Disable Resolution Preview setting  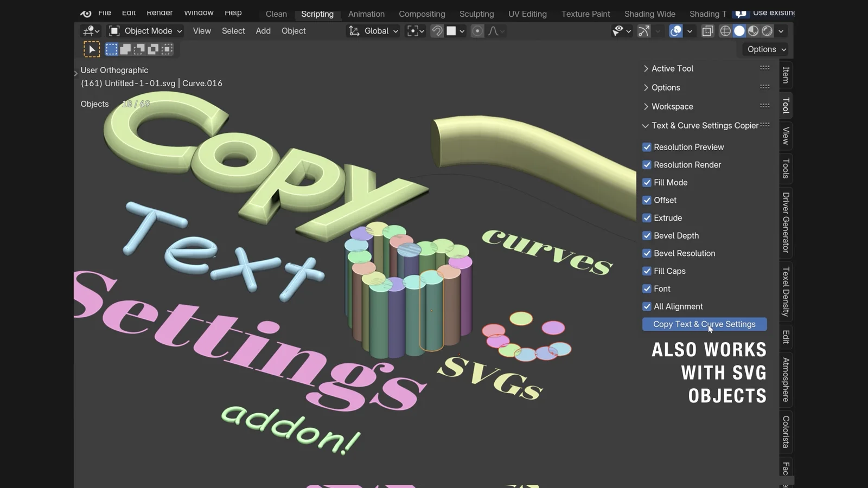point(647,146)
